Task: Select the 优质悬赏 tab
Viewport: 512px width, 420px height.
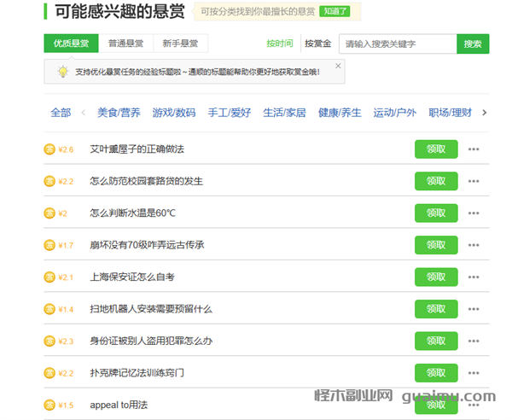Action: tap(72, 44)
